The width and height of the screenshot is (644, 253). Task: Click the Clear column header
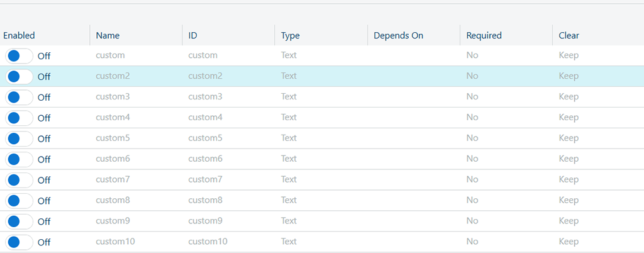(569, 36)
